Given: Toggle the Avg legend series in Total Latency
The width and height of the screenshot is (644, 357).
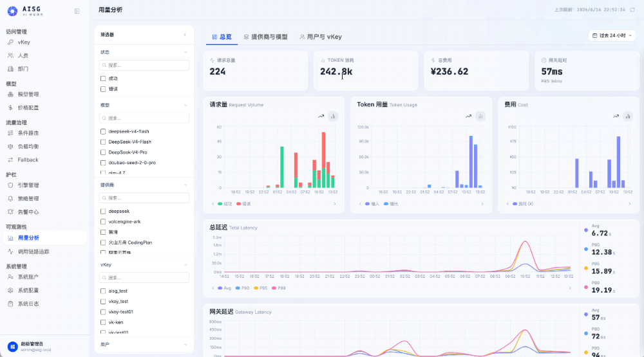Looking at the screenshot, I should point(224,288).
